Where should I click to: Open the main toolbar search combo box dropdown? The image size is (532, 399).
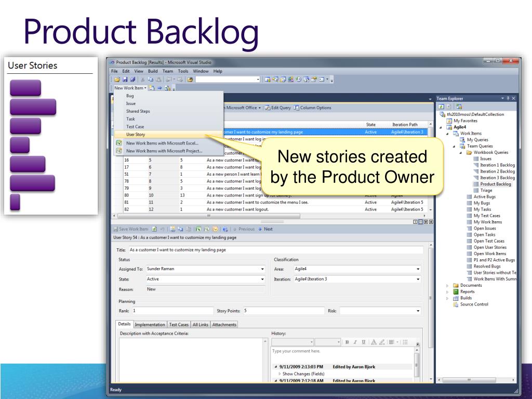pyautogui.click(x=258, y=79)
